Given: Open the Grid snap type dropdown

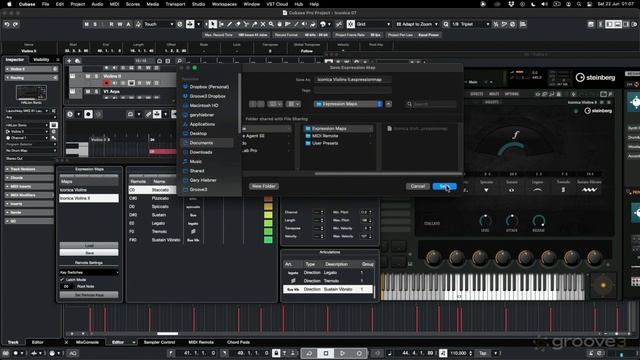Looking at the screenshot, I should [x=374, y=24].
